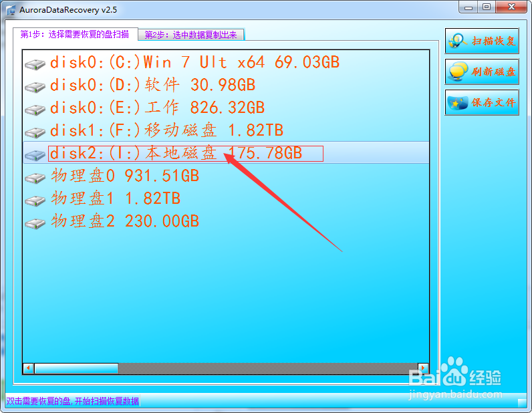The height and width of the screenshot is (413, 532).
Task: Click the horizontal scrollbar left arrow
Action: pos(29,368)
